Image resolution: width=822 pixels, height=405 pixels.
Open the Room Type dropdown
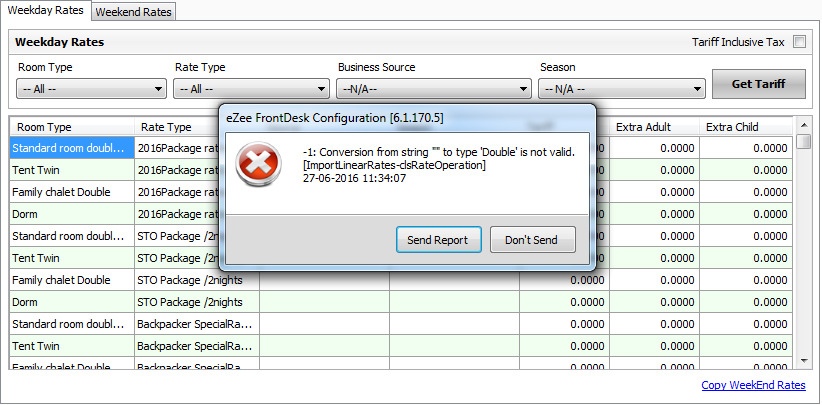point(91,89)
